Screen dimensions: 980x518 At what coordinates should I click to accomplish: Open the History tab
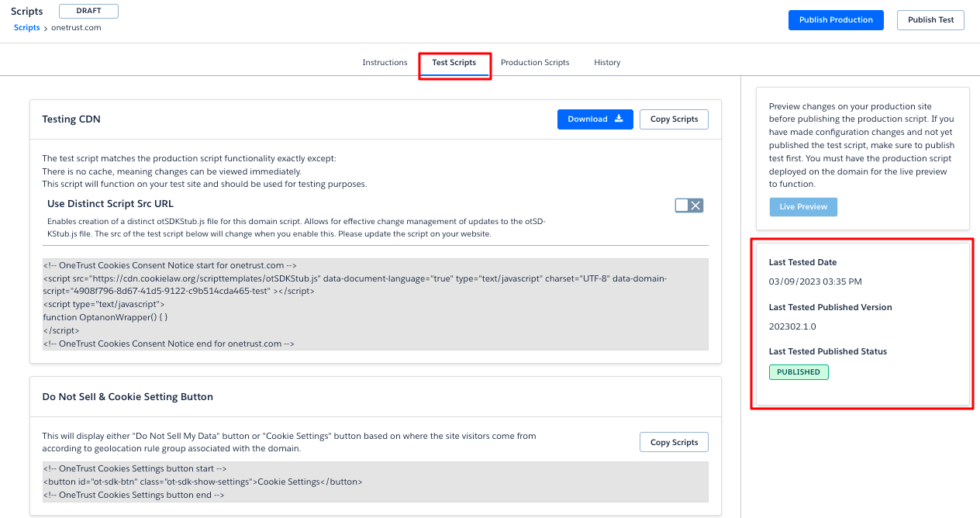606,63
